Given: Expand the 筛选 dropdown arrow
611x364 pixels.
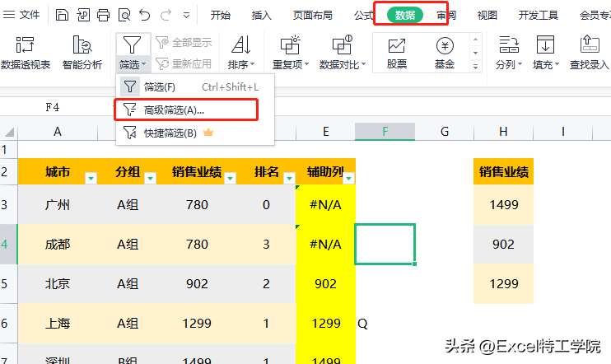Looking at the screenshot, I should (144, 64).
